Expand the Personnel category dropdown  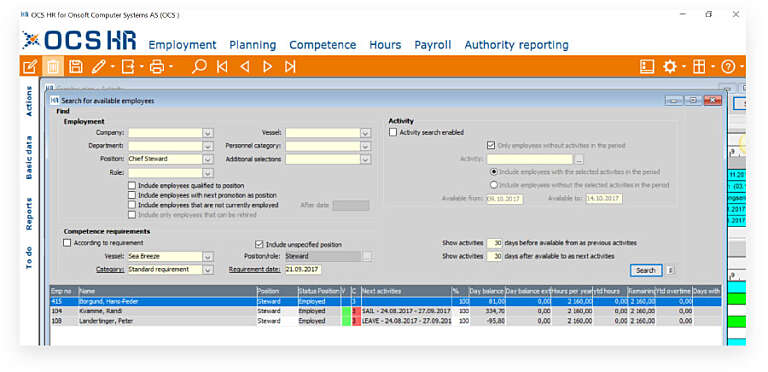365,146
